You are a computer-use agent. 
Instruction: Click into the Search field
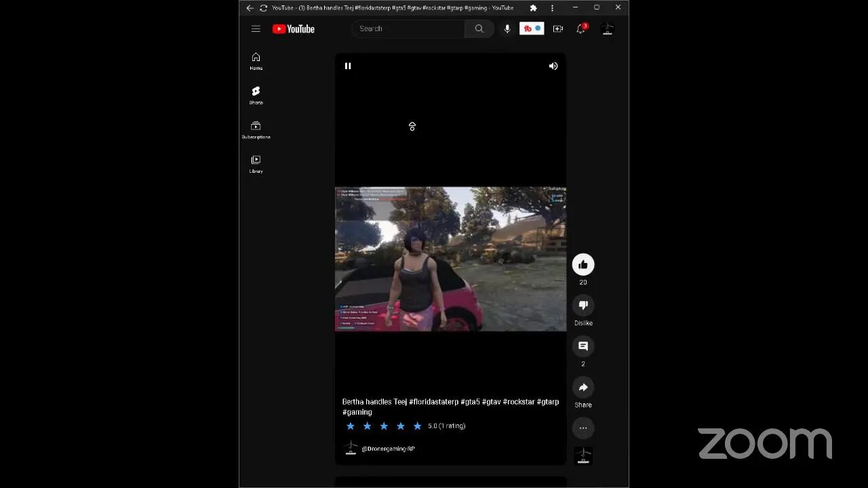(409, 28)
